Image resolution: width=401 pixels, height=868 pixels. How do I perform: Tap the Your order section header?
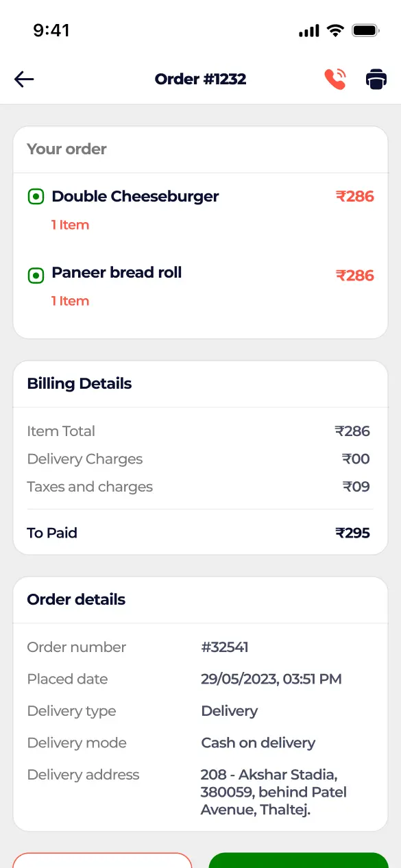[x=66, y=149]
